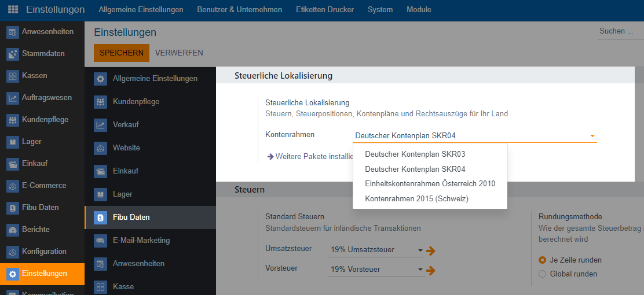This screenshot has height=295, width=644.
Task: Open E-Commerce sidebar icon
Action: click(x=13, y=186)
